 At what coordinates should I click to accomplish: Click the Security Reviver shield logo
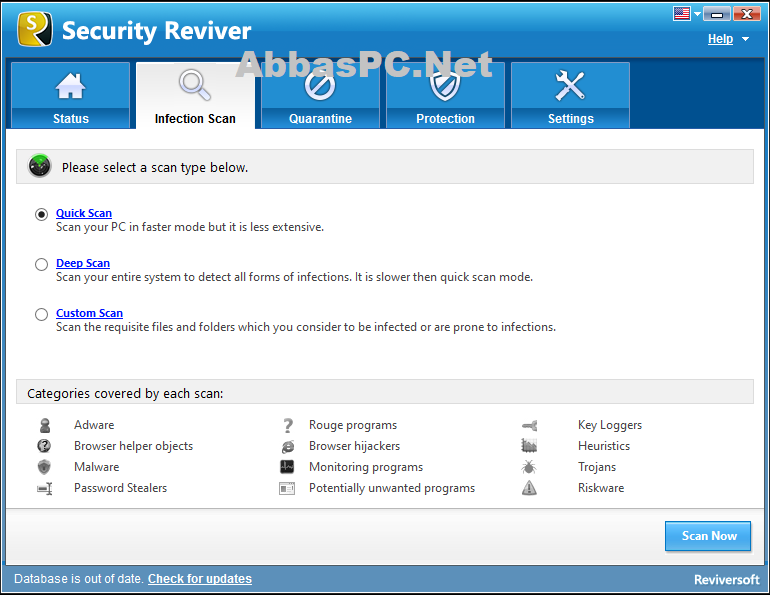point(34,29)
